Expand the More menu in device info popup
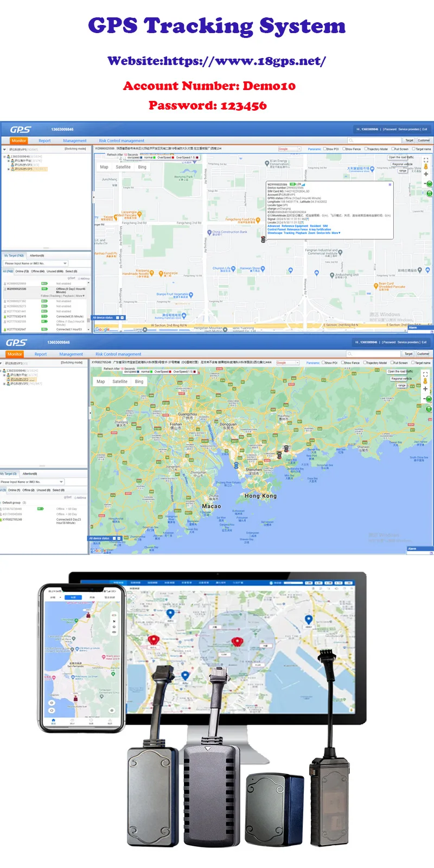 coord(336,233)
